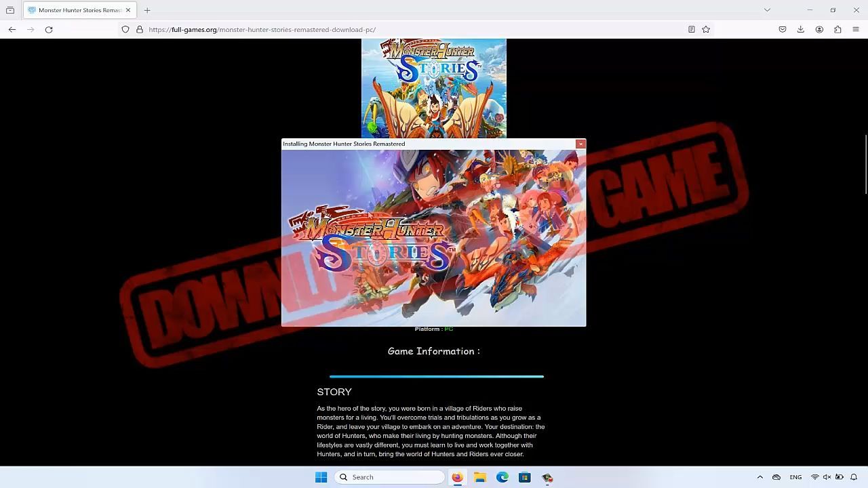Reload the current page
The image size is (868, 488).
point(49,29)
